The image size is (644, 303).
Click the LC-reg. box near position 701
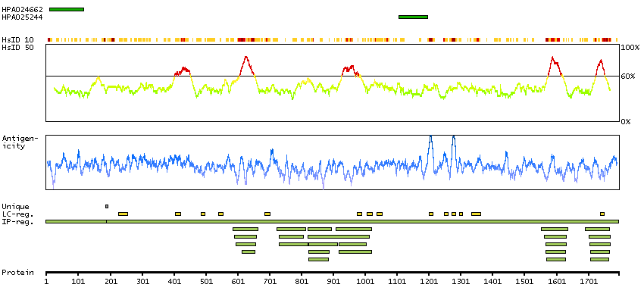click(x=267, y=214)
